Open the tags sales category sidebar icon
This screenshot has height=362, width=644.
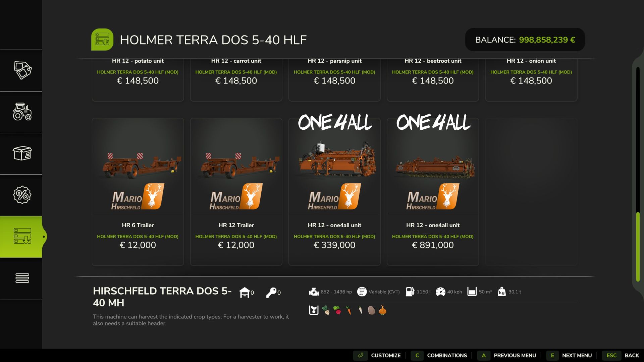coord(22,70)
